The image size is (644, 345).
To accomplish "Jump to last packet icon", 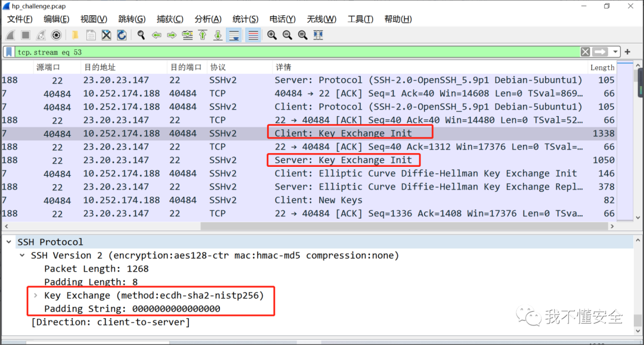I will pyautogui.click(x=218, y=35).
